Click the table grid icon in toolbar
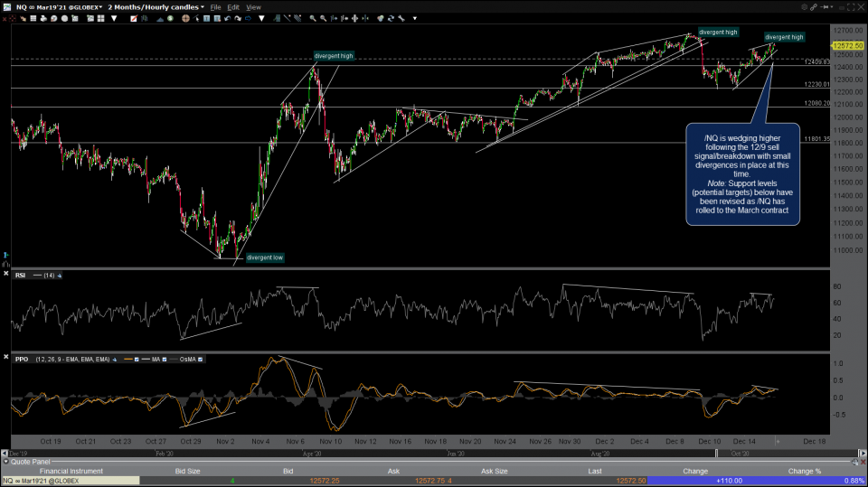This screenshot has height=487, width=868. [33, 19]
